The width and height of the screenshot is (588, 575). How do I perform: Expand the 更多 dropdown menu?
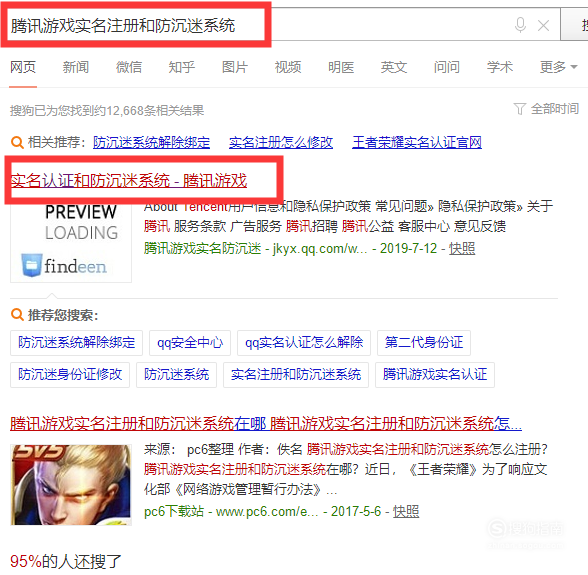tap(558, 67)
